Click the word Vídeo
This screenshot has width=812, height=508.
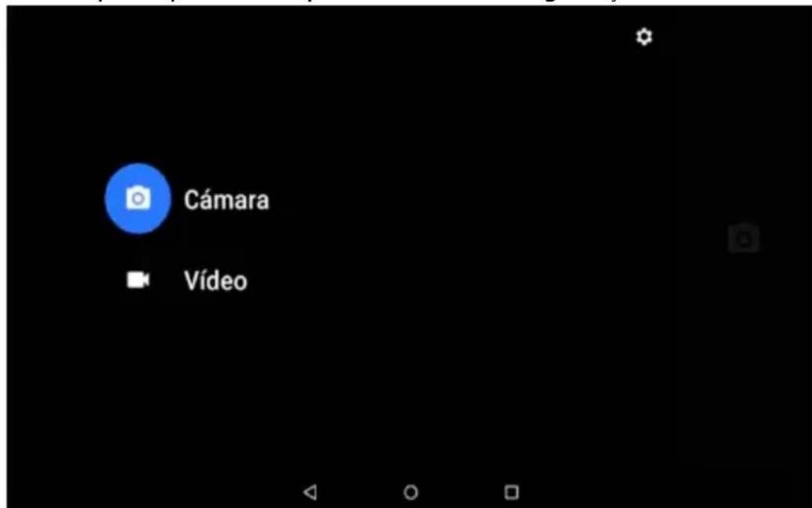216,281
